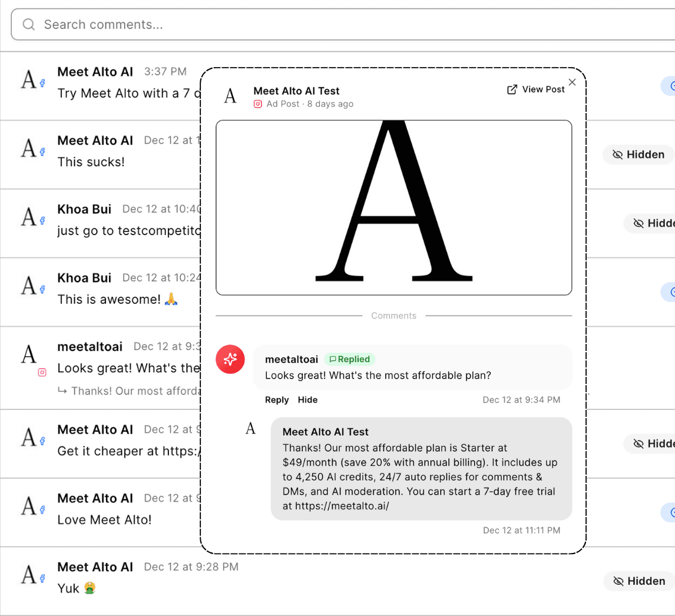The height and width of the screenshot is (616, 675).
Task: Click avatar on Khoa Bui 'just go to' row
Action: [29, 217]
